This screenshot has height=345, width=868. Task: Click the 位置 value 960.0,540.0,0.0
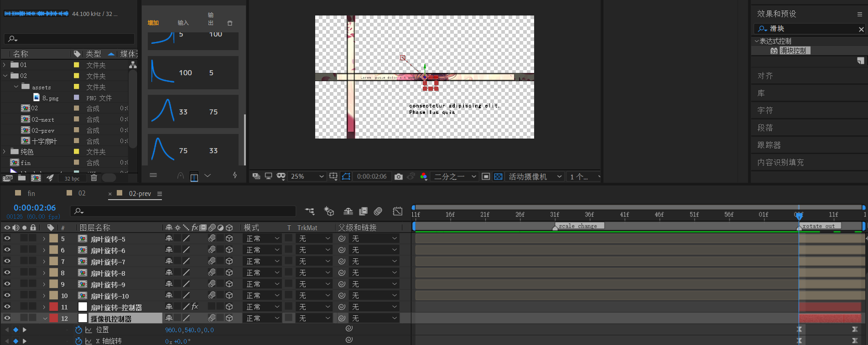click(189, 330)
